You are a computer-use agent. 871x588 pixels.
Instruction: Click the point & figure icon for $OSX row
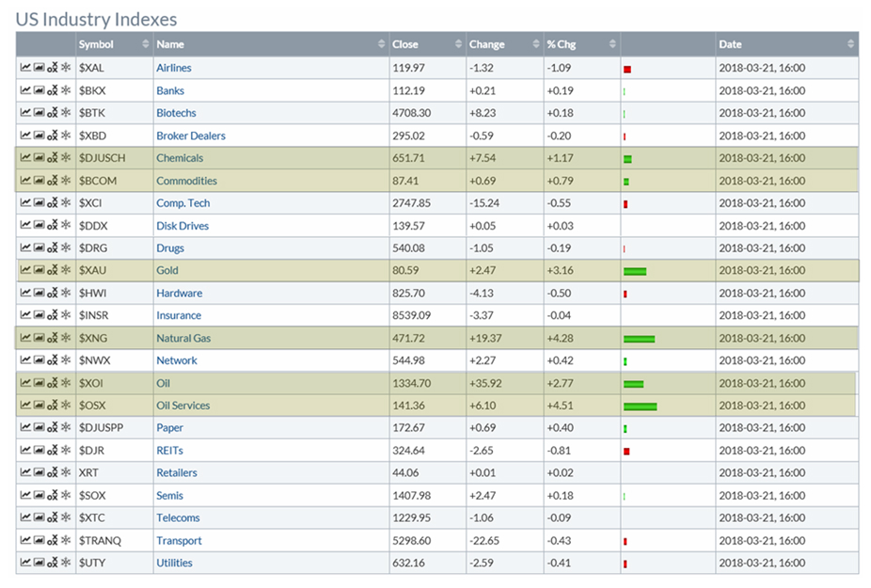(x=52, y=405)
